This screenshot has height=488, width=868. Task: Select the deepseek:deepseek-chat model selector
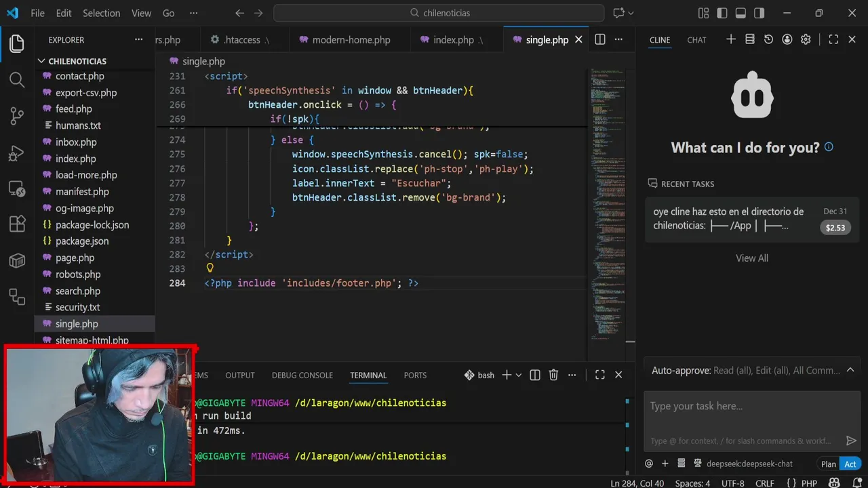tap(749, 464)
